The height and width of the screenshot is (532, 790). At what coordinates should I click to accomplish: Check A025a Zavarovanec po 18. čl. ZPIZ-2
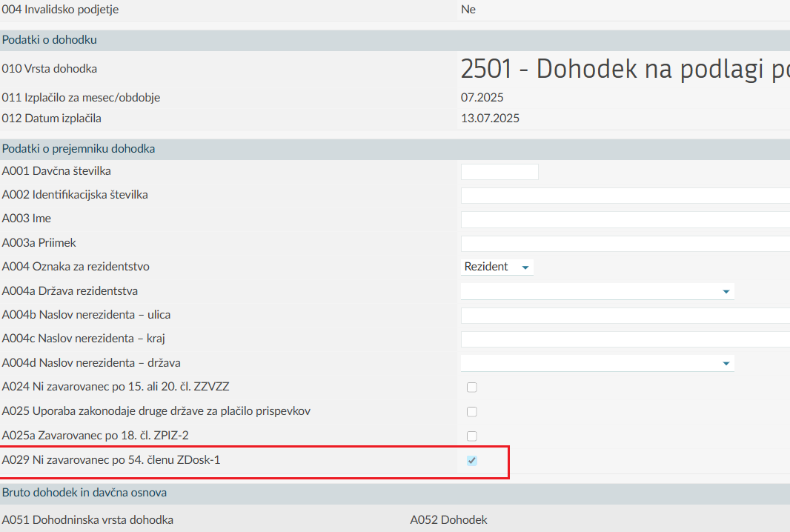(471, 436)
